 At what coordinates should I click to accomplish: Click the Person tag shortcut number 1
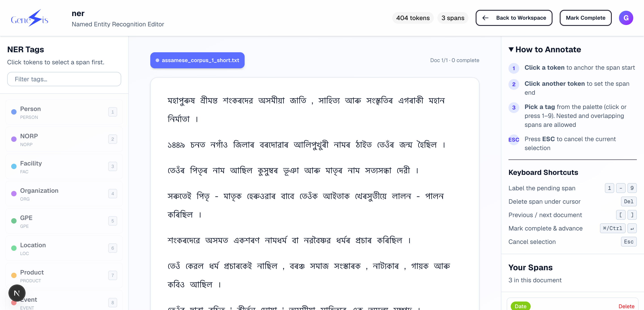point(112,112)
